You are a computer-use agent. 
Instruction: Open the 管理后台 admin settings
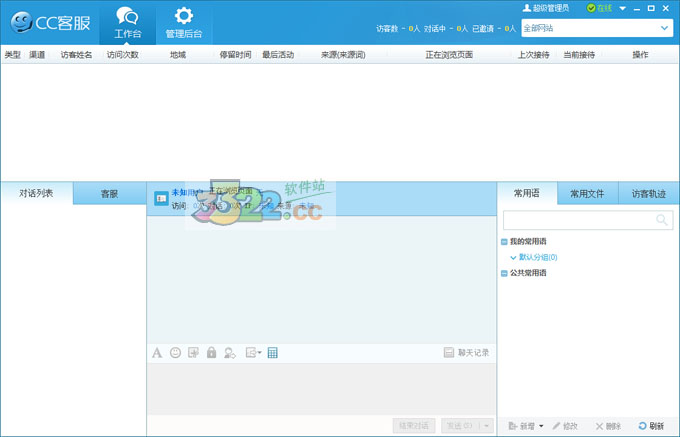click(184, 22)
